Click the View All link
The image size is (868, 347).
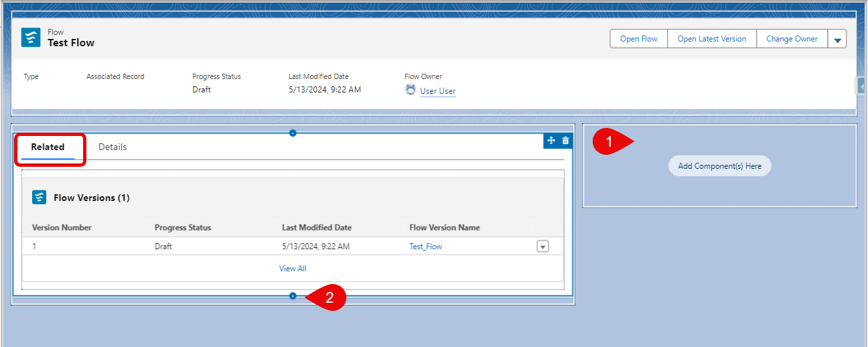tap(293, 269)
